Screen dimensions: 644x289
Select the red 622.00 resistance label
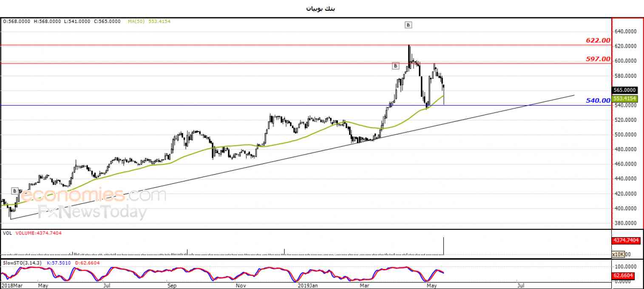pos(598,40)
